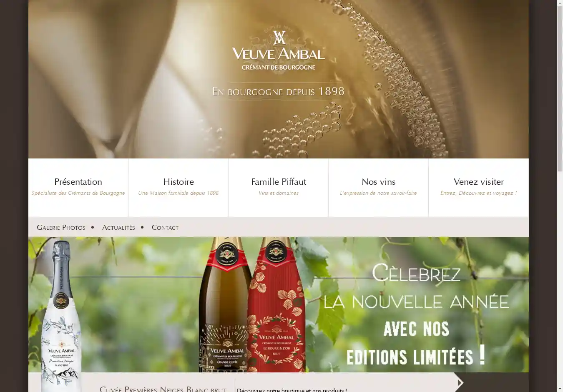
Task: Click the white Premières Neiges bottle image
Action: 61,316
